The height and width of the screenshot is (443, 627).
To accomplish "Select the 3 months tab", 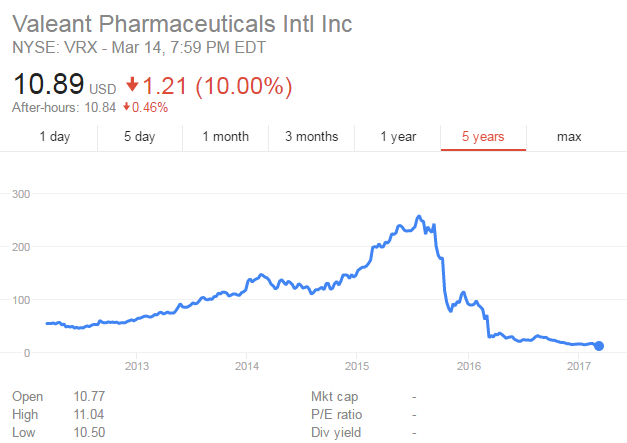I will coord(312,137).
